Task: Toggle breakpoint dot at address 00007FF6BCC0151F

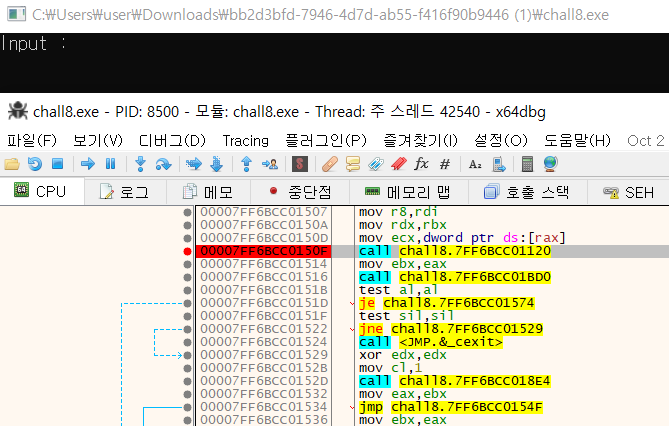Action: (187, 316)
